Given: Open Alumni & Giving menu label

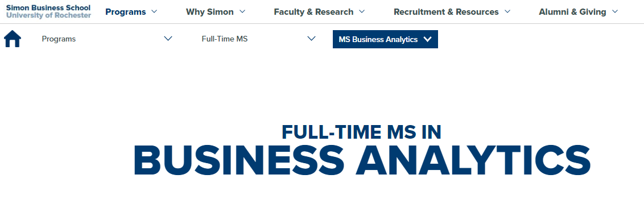Looking at the screenshot, I should [572, 12].
